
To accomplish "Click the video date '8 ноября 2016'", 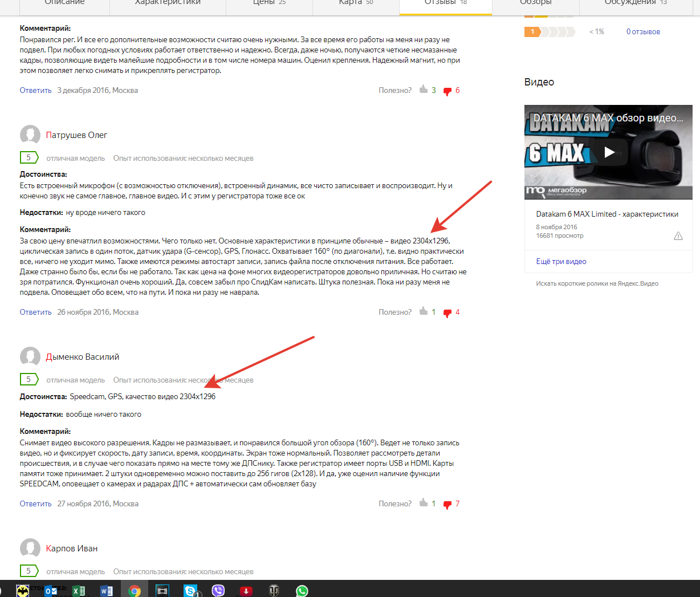I will tap(556, 227).
